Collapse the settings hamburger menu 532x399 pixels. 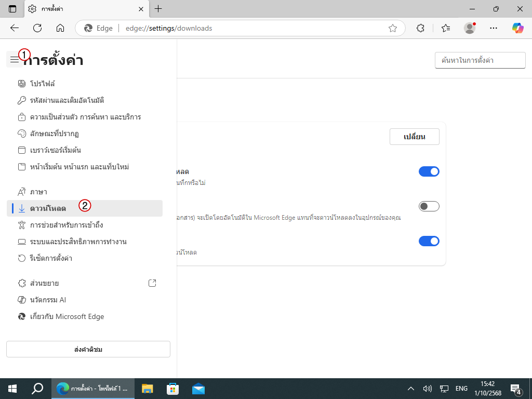point(14,60)
